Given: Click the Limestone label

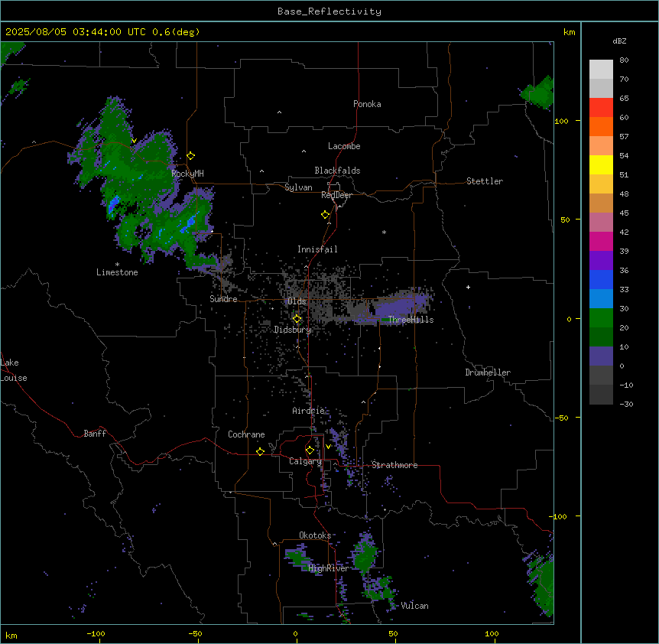Looking at the screenshot, I should [x=117, y=272].
